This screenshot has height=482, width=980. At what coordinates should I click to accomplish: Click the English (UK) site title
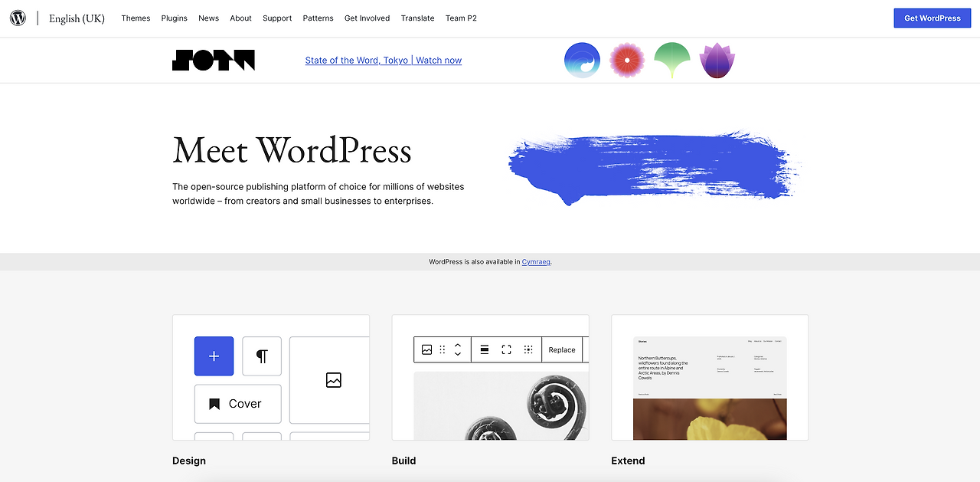click(77, 18)
